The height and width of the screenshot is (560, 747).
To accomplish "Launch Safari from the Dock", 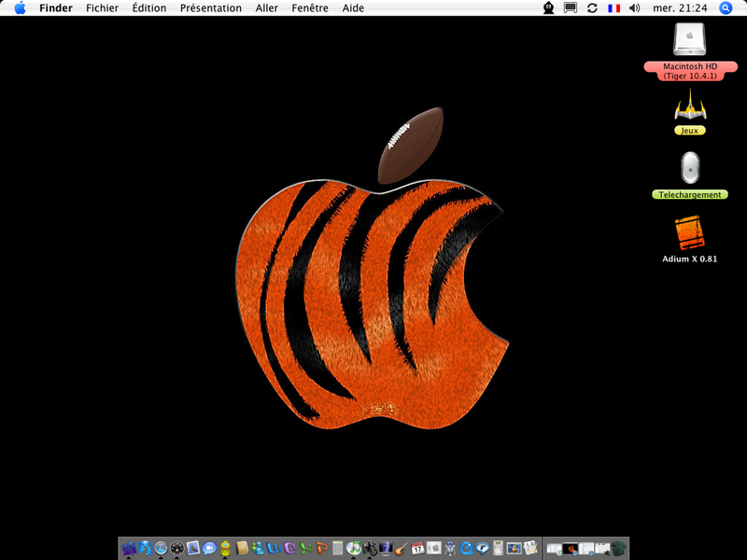I will 161,549.
